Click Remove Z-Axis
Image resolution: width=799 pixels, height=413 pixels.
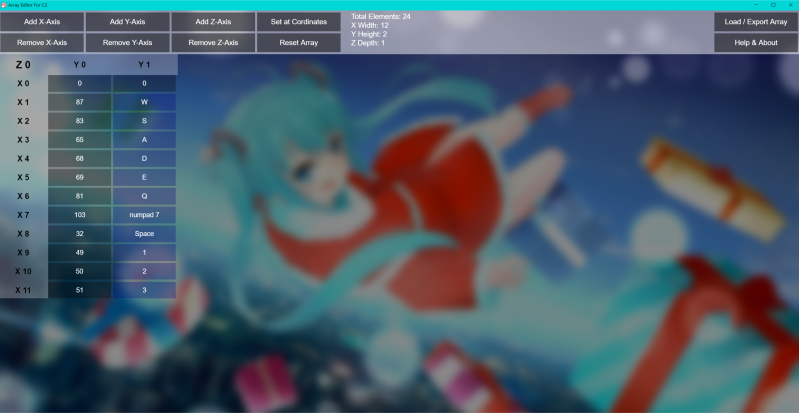click(x=213, y=43)
